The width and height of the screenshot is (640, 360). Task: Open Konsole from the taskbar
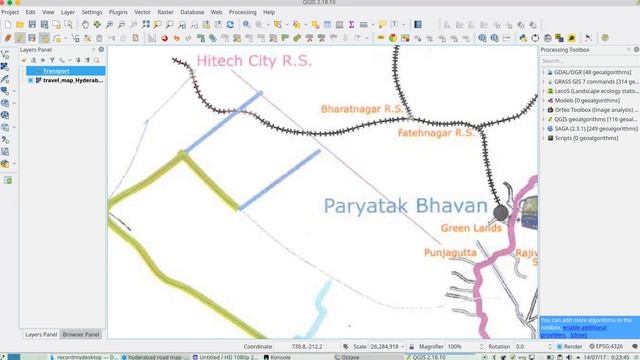[278, 357]
